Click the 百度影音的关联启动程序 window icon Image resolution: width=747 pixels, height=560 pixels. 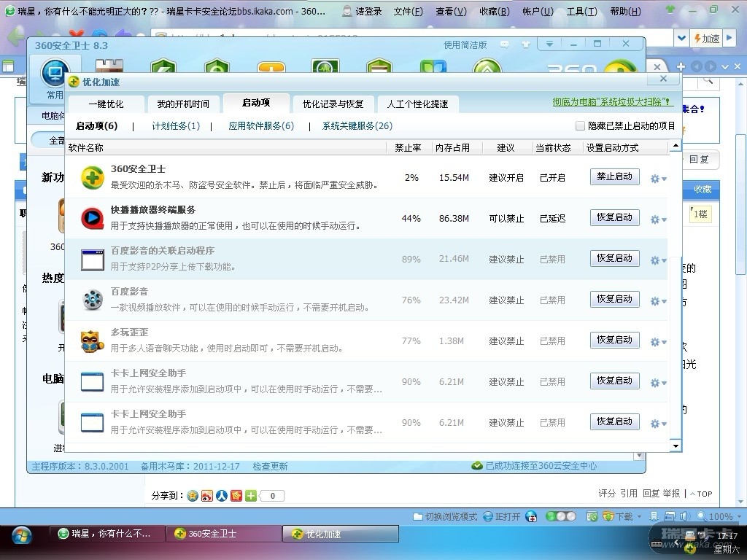click(93, 259)
